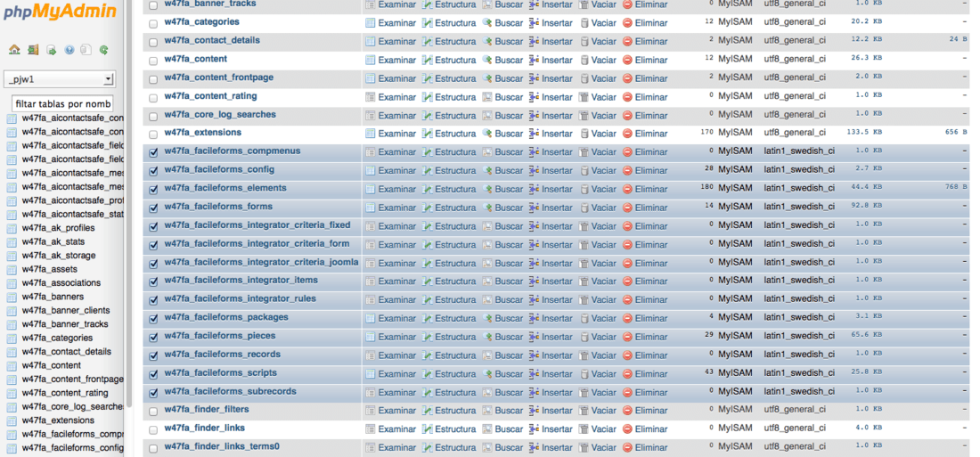Click the Estructura icon in the w47fa_content row
The width and height of the screenshot is (980, 457).
click(428, 60)
